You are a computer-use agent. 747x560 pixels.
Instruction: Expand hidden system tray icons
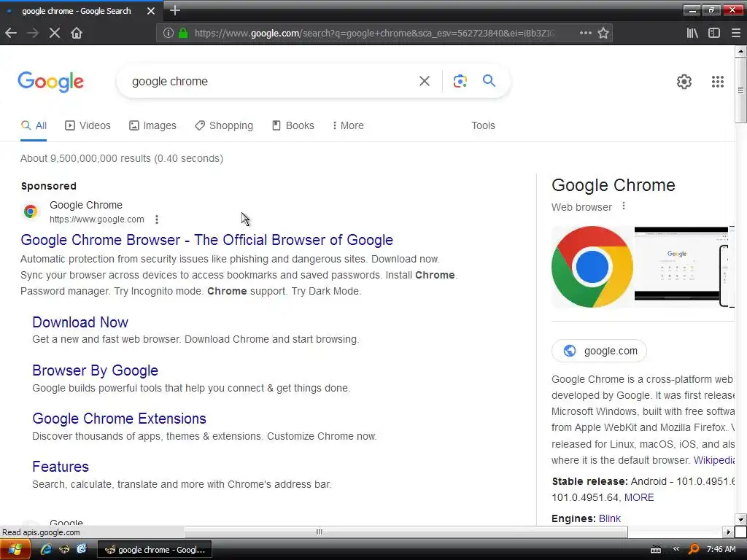pyautogui.click(x=676, y=549)
